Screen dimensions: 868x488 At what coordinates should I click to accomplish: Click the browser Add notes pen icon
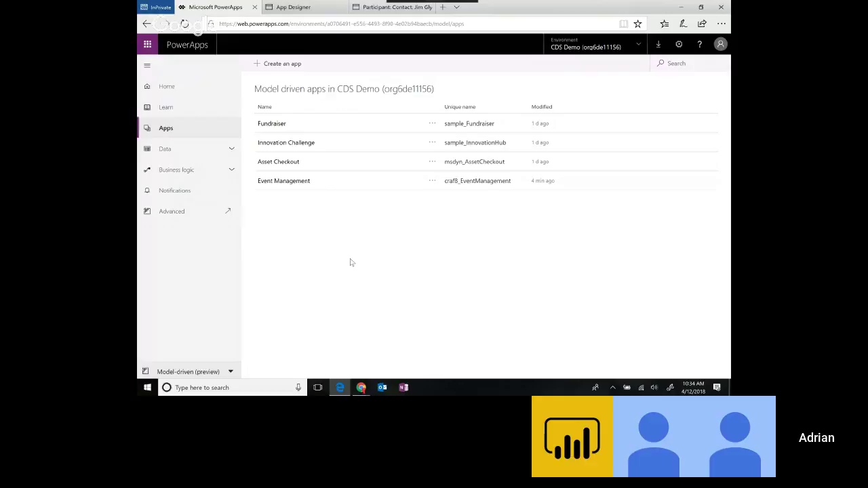683,24
